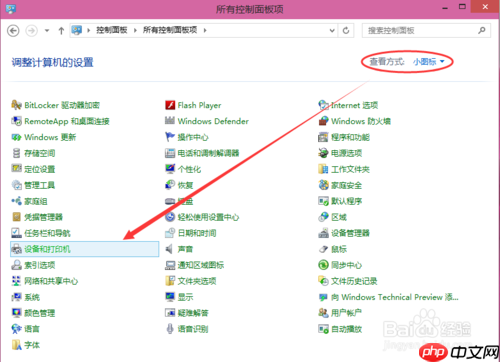Click the 搜索控制面板 search box
The height and width of the screenshot is (362, 500).
tap(426, 31)
